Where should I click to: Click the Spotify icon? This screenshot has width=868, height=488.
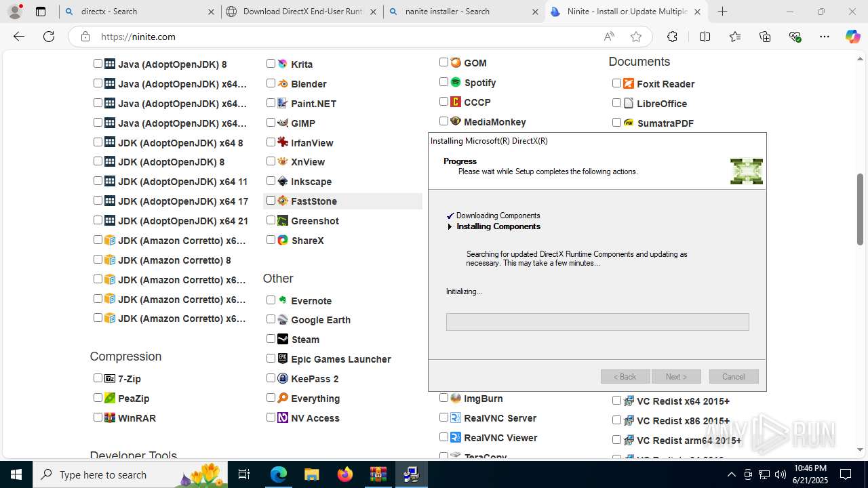pos(456,82)
